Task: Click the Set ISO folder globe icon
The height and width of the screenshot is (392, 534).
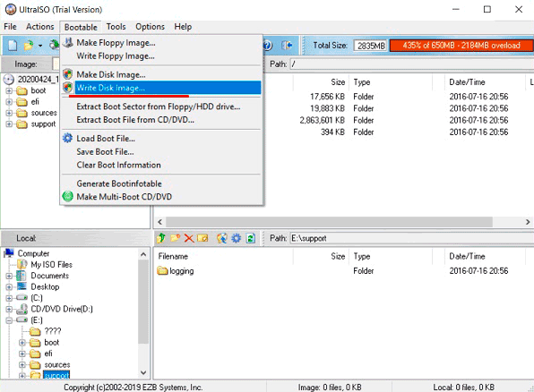Action: pos(221,238)
